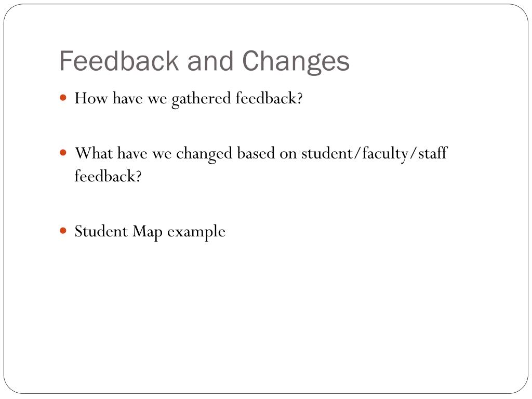
Task: Click the word "Changes" in the title
Action: point(296,62)
